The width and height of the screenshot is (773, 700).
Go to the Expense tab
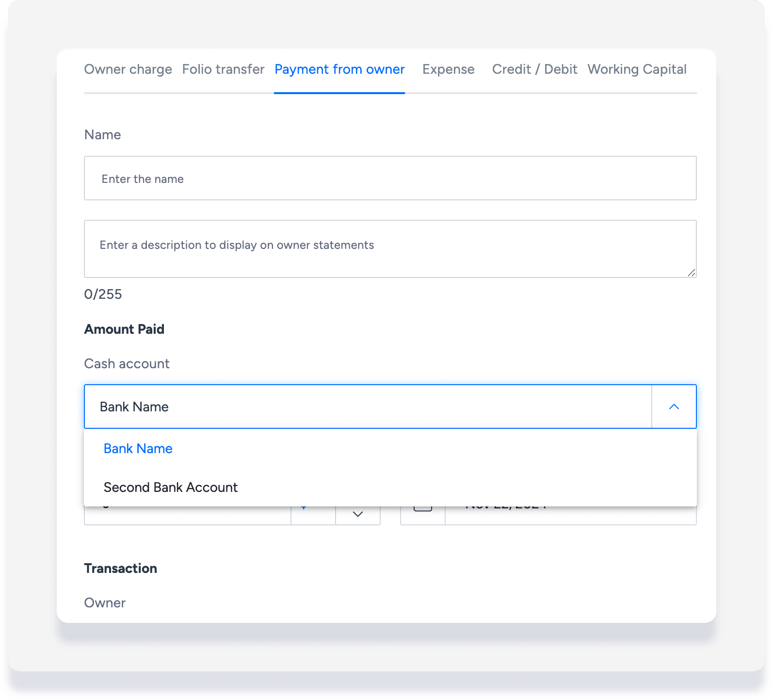click(448, 69)
